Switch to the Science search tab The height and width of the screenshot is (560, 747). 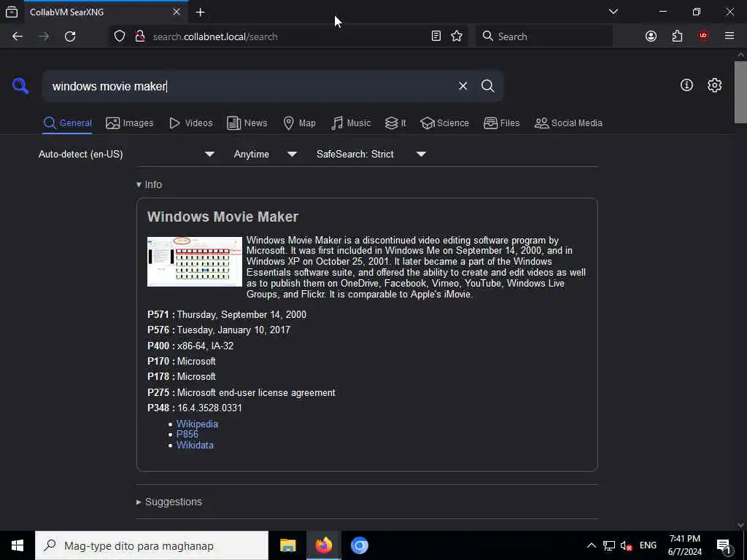coord(444,122)
